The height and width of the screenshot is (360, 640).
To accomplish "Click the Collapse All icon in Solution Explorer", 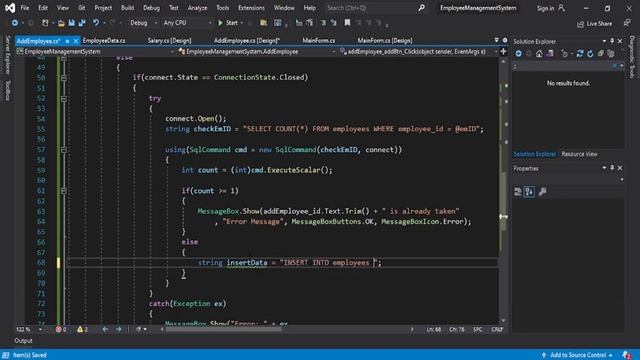I will point(600,54).
